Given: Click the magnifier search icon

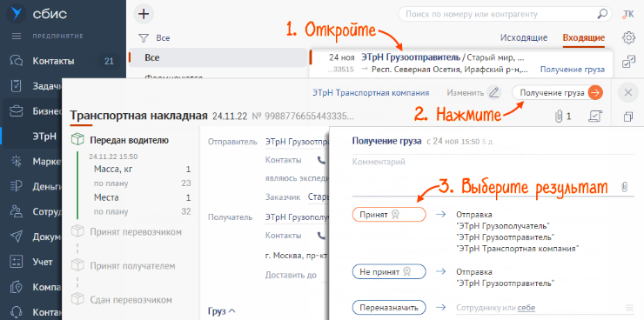Looking at the screenshot, I should [601, 14].
